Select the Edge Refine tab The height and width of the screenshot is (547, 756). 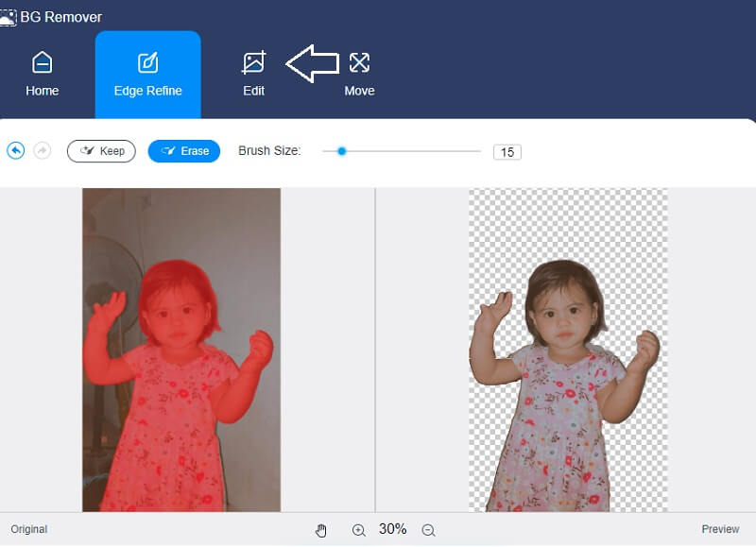147,75
